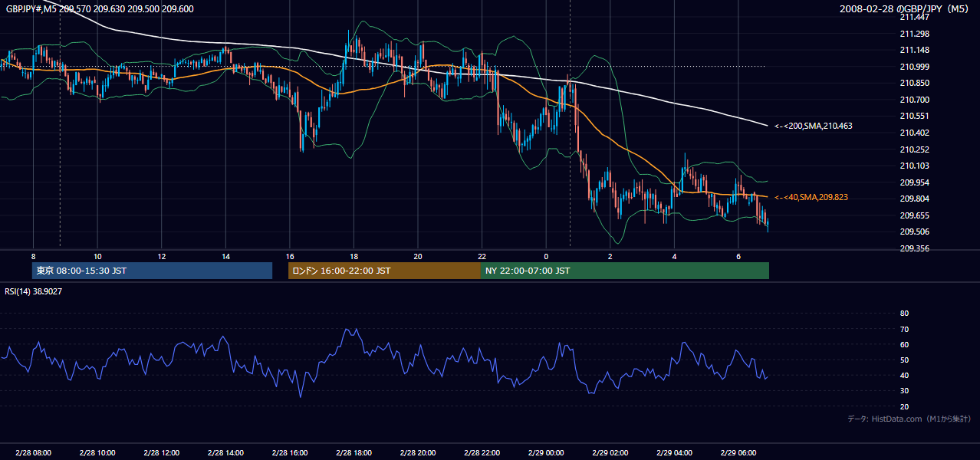Click price level 210.402 on the axis
Viewport: 980px width, 460px height.
pos(915,133)
